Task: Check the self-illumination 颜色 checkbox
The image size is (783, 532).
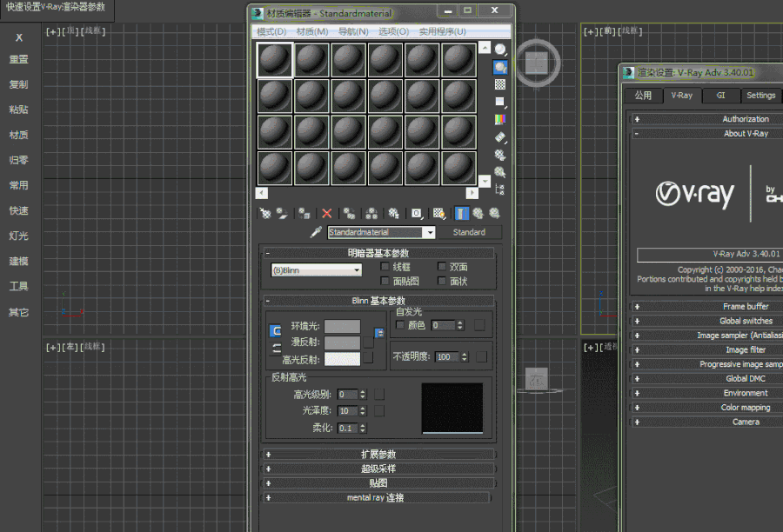Action: point(400,325)
